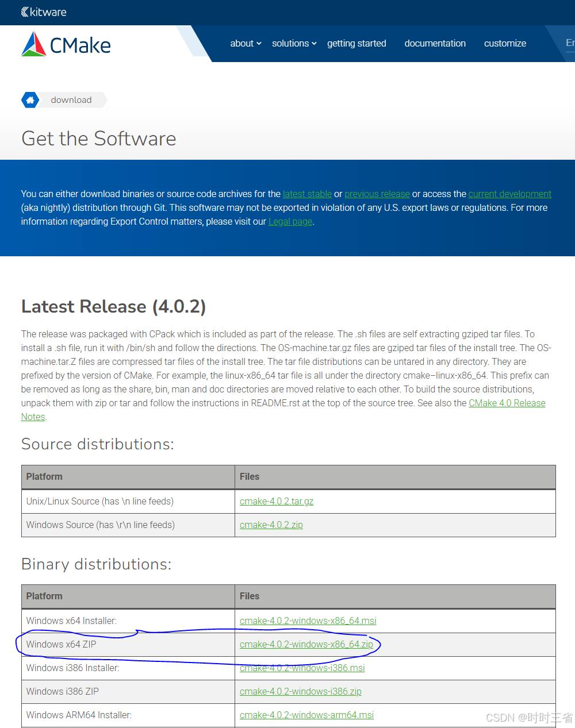Click the Kitware logo in top bar

coord(44,12)
